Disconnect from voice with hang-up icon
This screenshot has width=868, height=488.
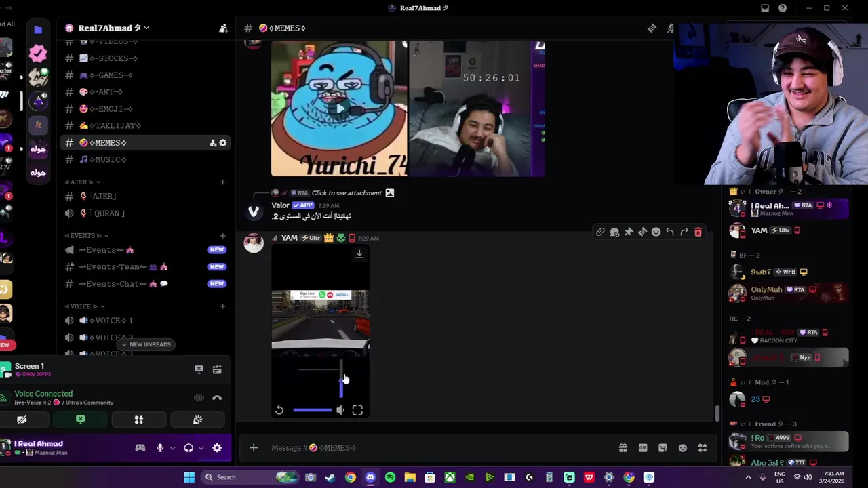(217, 398)
